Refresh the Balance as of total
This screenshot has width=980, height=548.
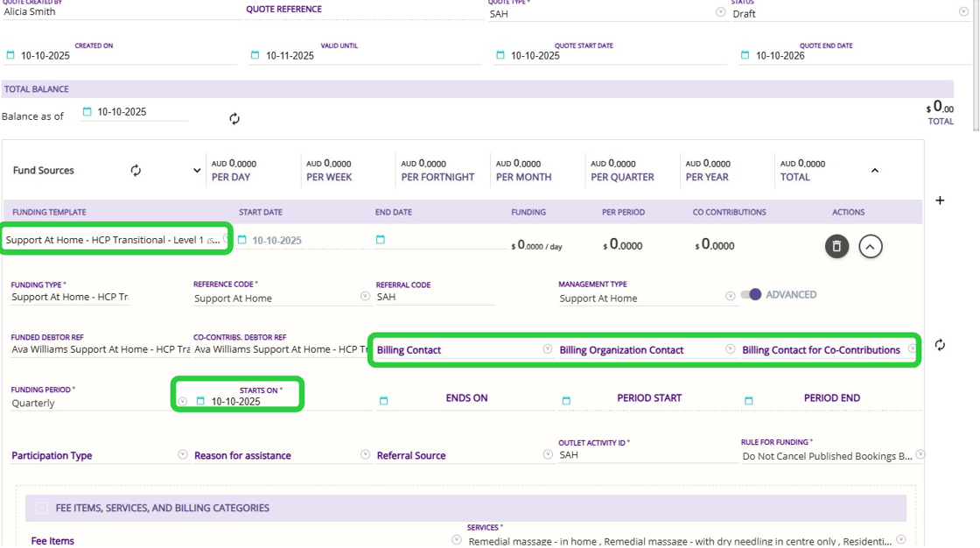coord(234,119)
